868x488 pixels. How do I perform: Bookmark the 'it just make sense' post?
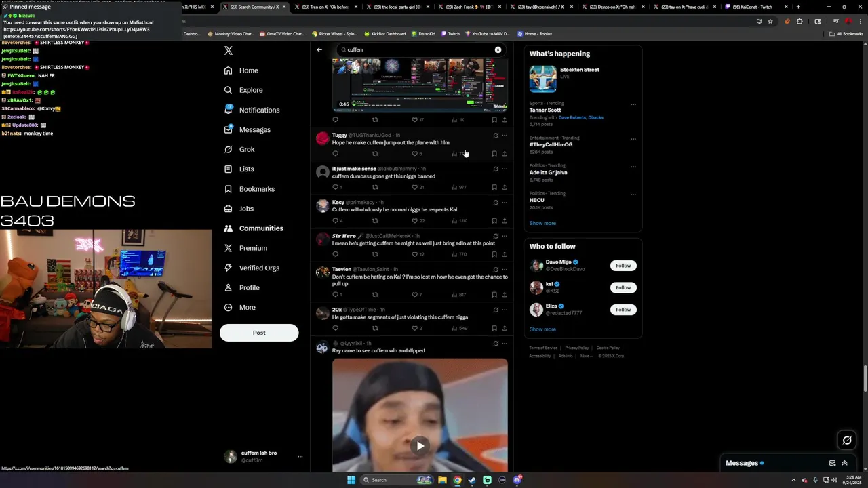[494, 187]
